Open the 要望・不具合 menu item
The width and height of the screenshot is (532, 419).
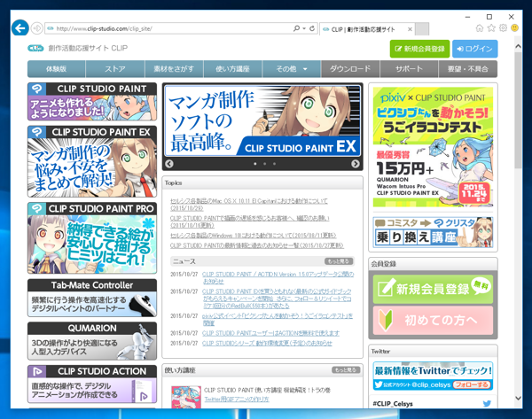pyautogui.click(x=468, y=69)
